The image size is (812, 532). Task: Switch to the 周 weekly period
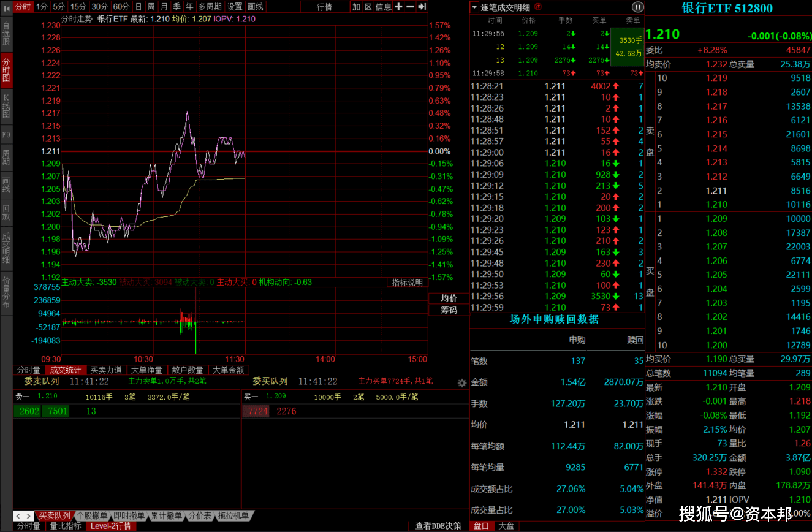tap(151, 6)
